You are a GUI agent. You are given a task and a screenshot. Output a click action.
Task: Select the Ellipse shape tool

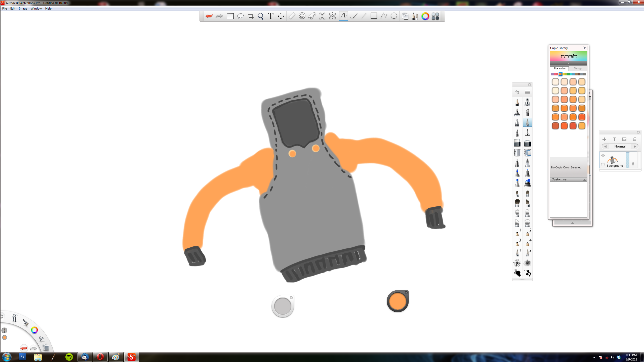394,16
